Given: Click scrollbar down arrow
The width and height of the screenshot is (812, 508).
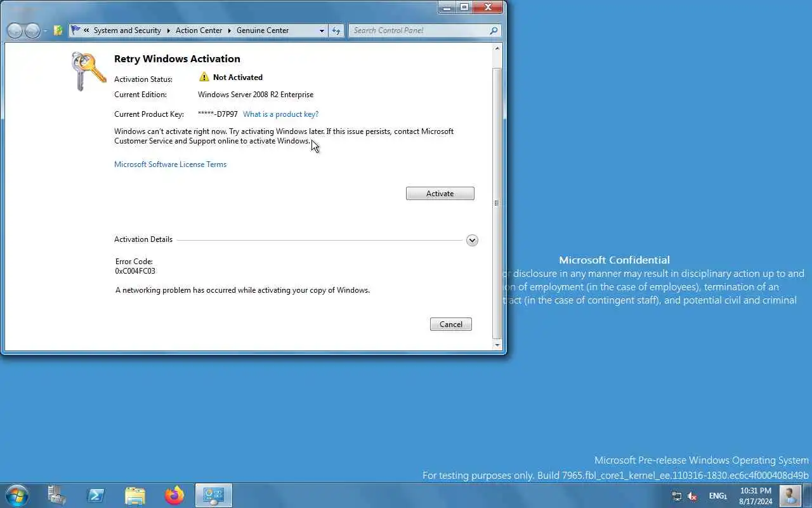Looking at the screenshot, I should click(x=497, y=345).
